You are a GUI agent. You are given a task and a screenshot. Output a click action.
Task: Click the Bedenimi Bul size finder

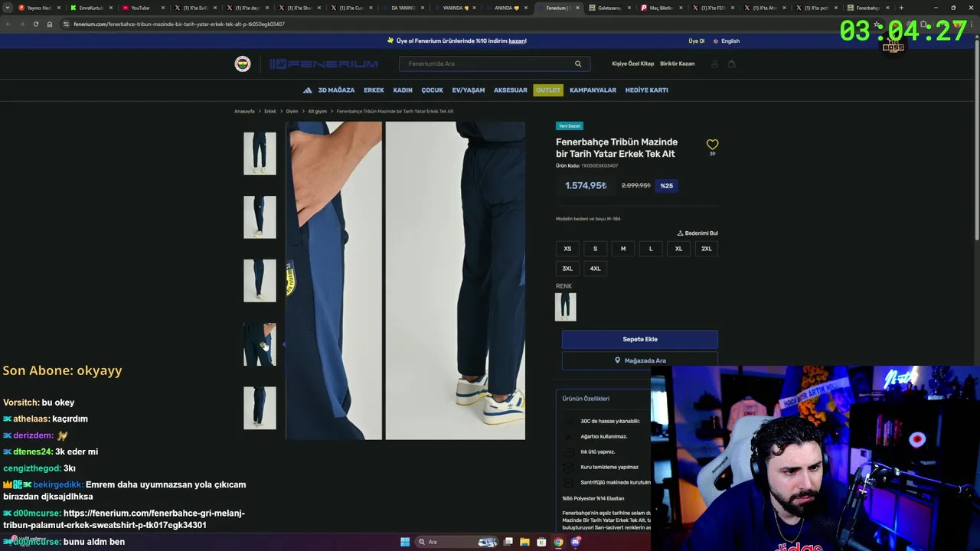[697, 233]
